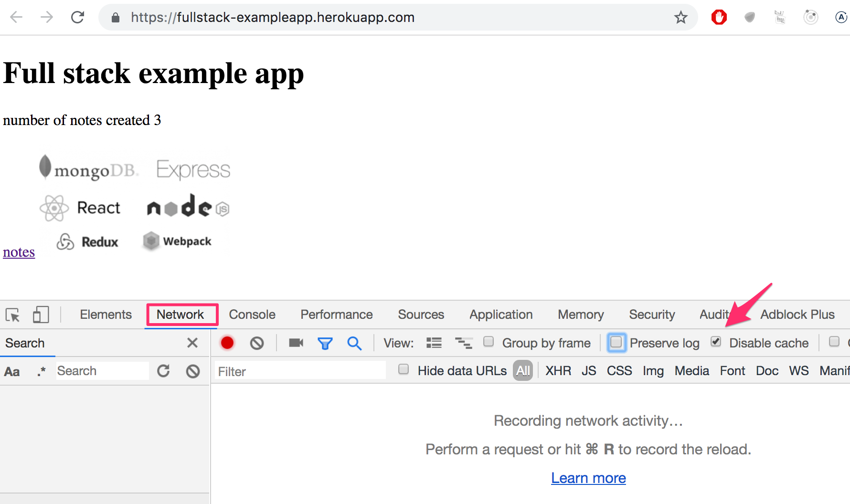Image resolution: width=850 pixels, height=504 pixels.
Task: Open the red stop-hand adblock extension
Action: (x=719, y=17)
